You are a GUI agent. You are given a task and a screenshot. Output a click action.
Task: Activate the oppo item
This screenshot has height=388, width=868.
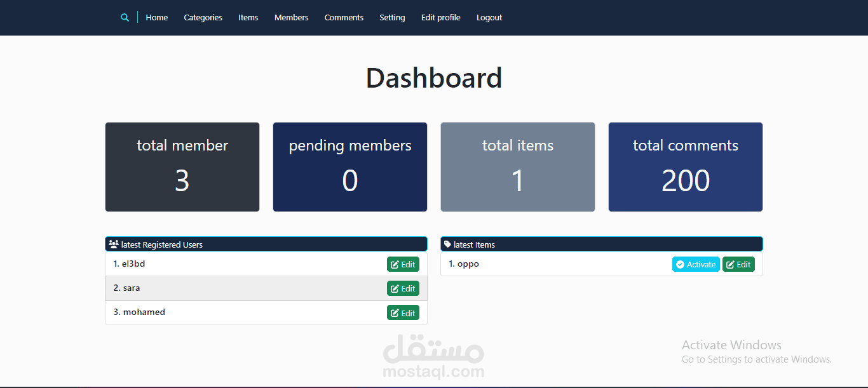(696, 264)
